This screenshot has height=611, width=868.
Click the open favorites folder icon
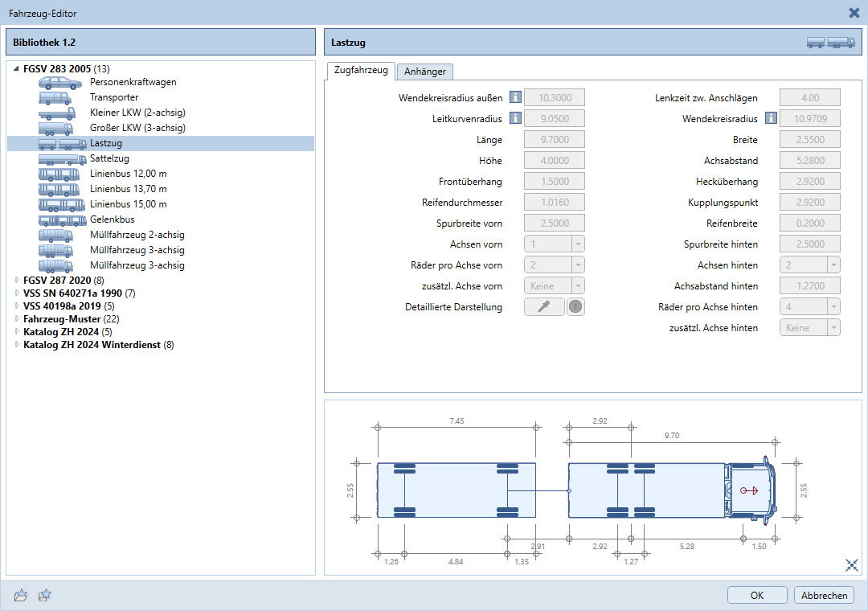point(21,595)
